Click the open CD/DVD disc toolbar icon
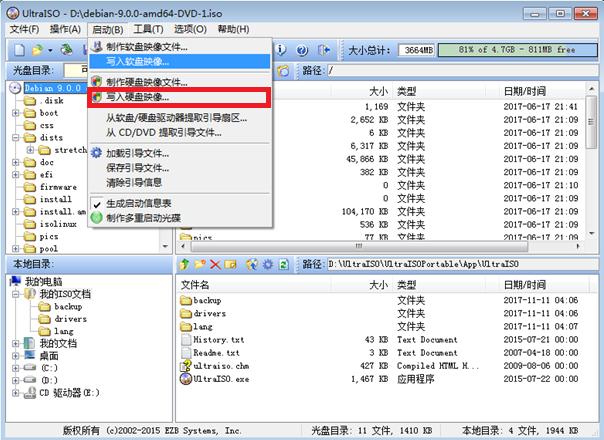604x440 pixels. [x=67, y=50]
